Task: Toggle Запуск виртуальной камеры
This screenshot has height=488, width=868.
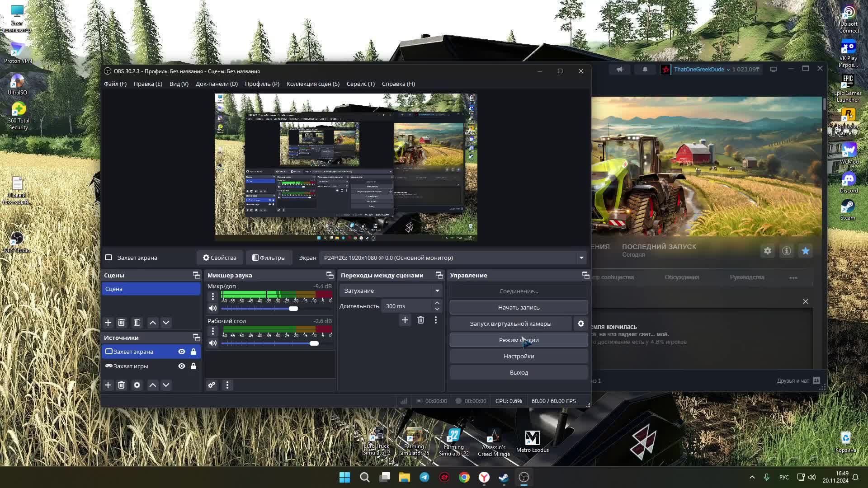Action: (510, 324)
